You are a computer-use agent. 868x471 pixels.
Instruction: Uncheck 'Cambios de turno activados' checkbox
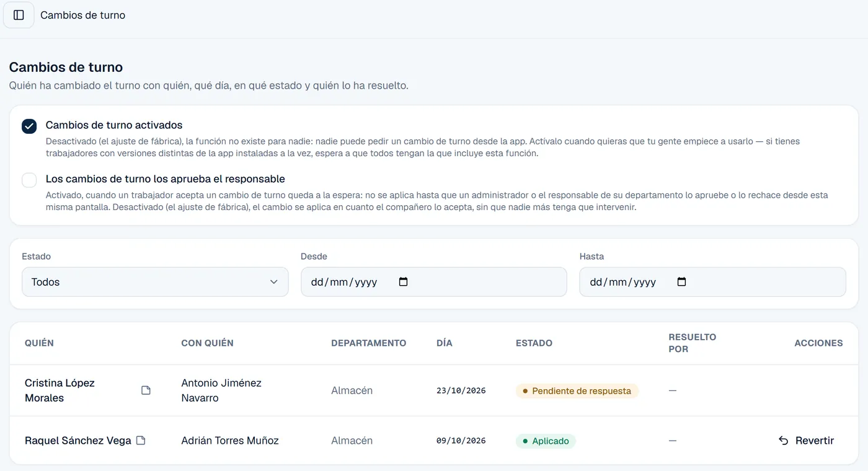(x=29, y=126)
